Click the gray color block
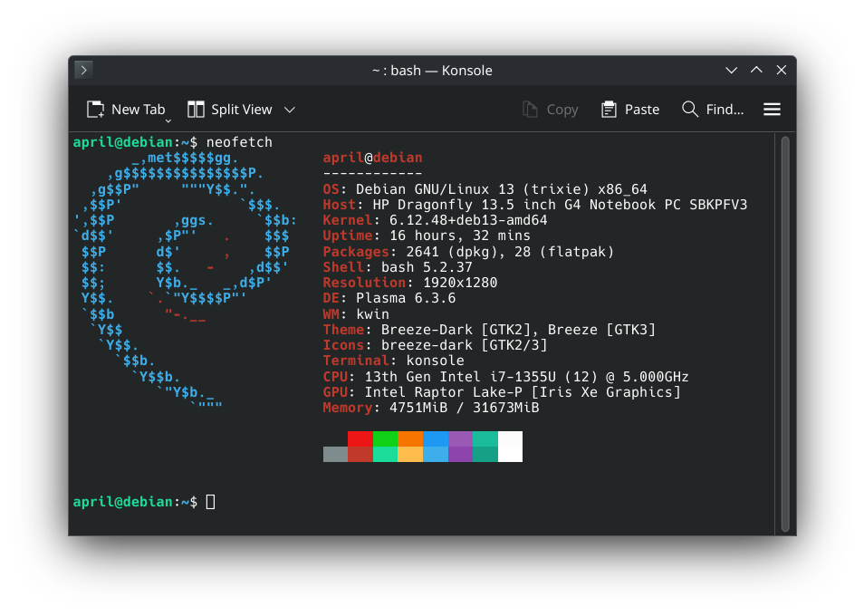This screenshot has height=616, width=864. point(335,454)
